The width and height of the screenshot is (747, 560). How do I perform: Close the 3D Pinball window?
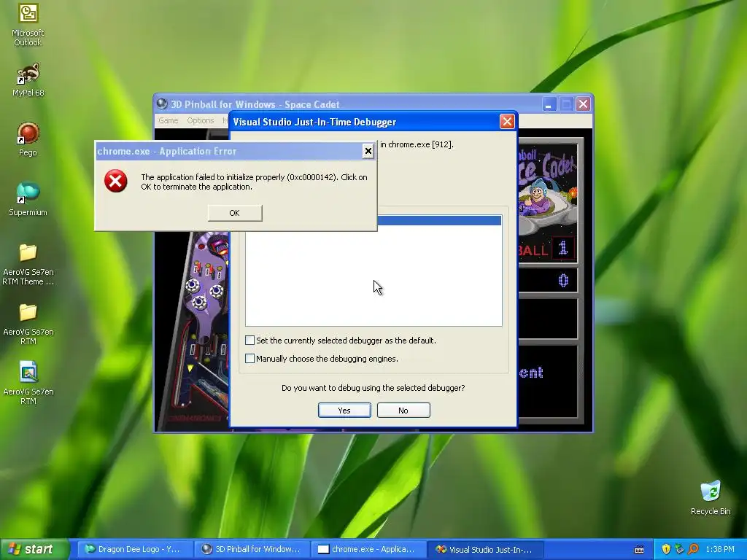point(583,104)
